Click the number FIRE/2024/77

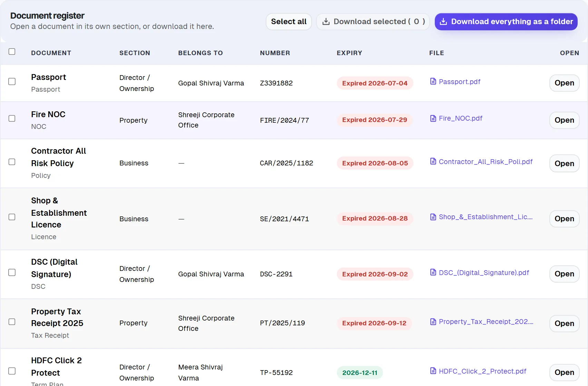pos(284,120)
